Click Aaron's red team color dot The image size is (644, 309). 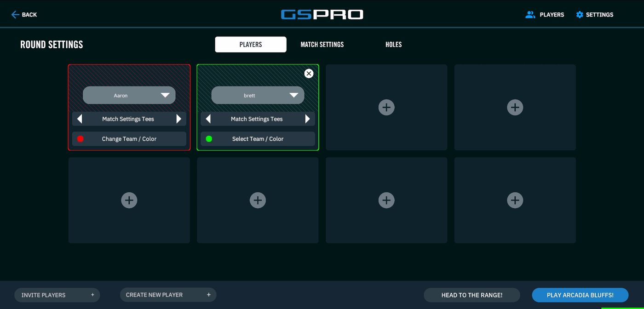pos(80,139)
